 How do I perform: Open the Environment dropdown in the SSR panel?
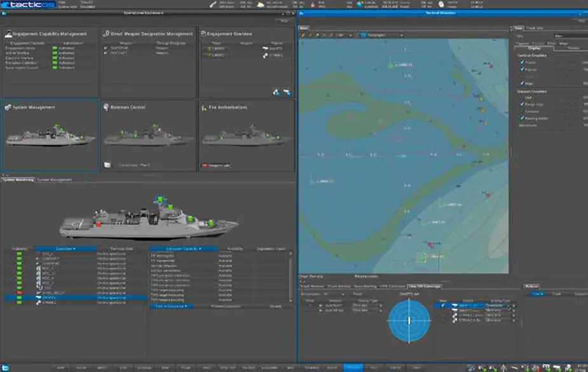tap(343, 294)
